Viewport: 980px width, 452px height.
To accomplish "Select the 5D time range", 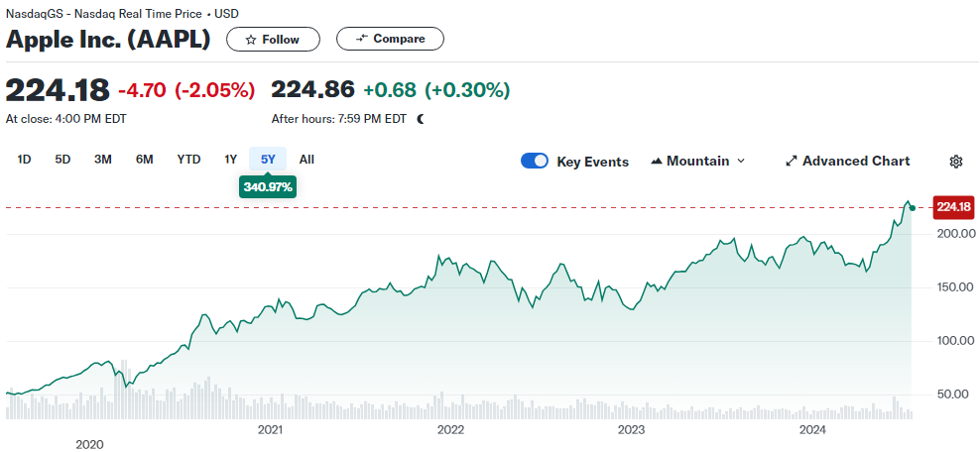I will click(62, 160).
